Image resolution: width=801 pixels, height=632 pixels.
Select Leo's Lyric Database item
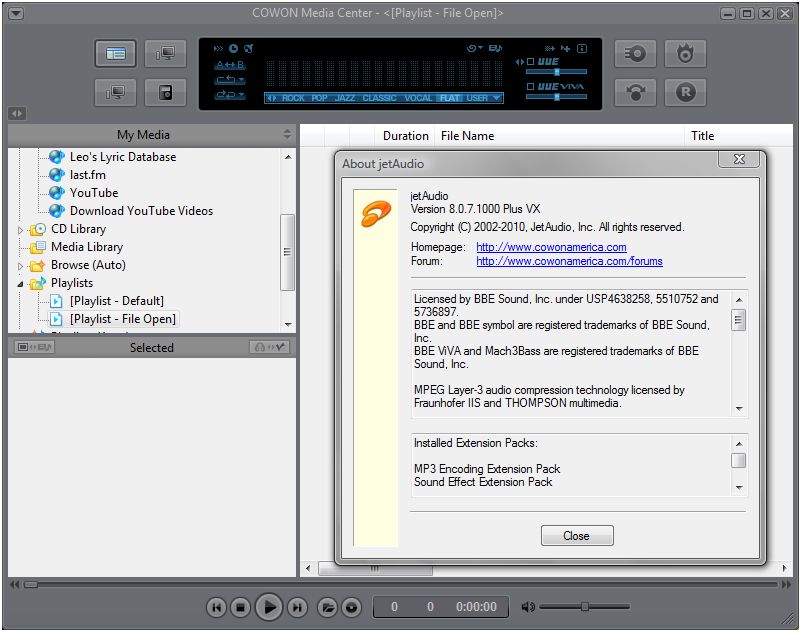tap(123, 157)
